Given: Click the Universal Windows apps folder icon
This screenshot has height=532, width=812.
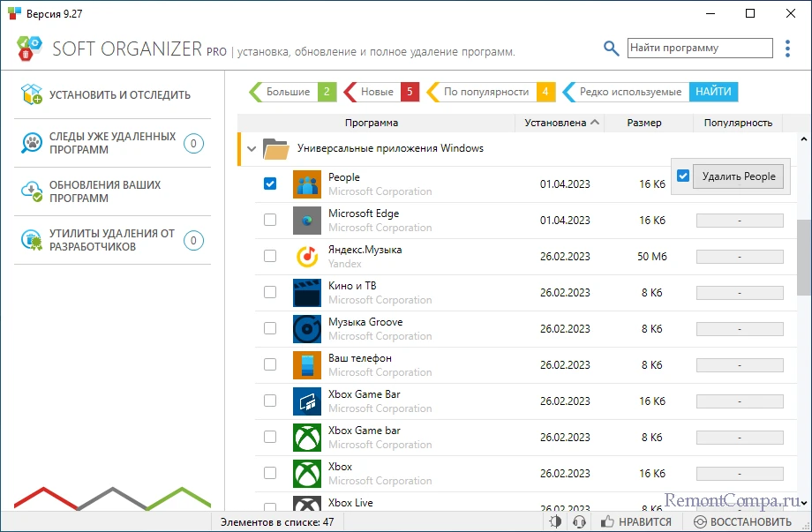Looking at the screenshot, I should [x=275, y=148].
